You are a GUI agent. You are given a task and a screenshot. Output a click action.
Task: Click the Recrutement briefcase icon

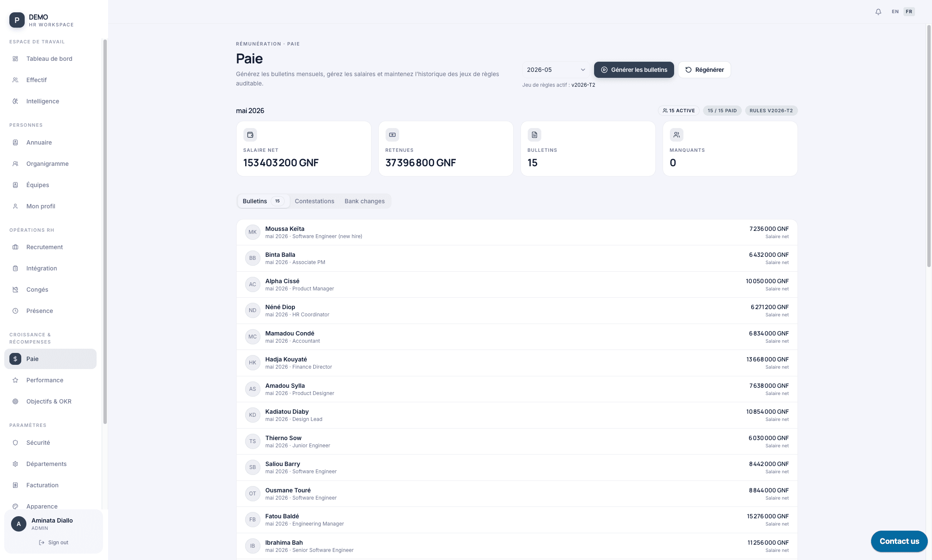(15, 247)
